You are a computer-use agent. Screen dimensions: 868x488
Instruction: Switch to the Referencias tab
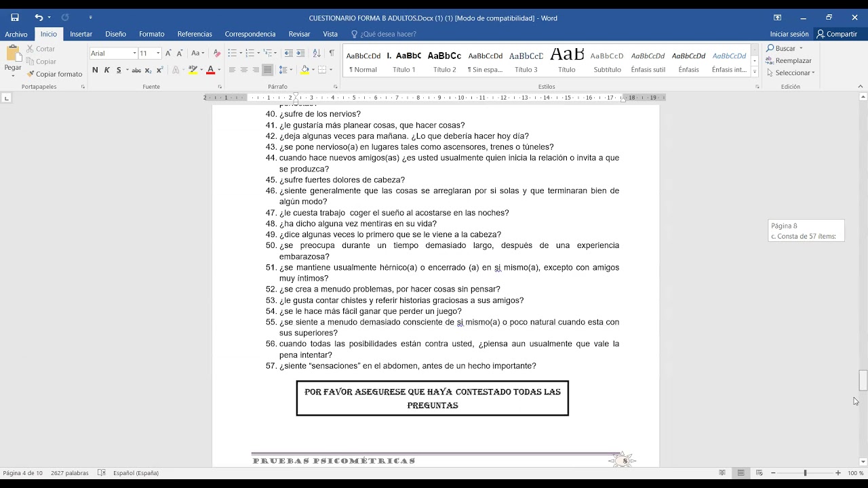(x=195, y=34)
